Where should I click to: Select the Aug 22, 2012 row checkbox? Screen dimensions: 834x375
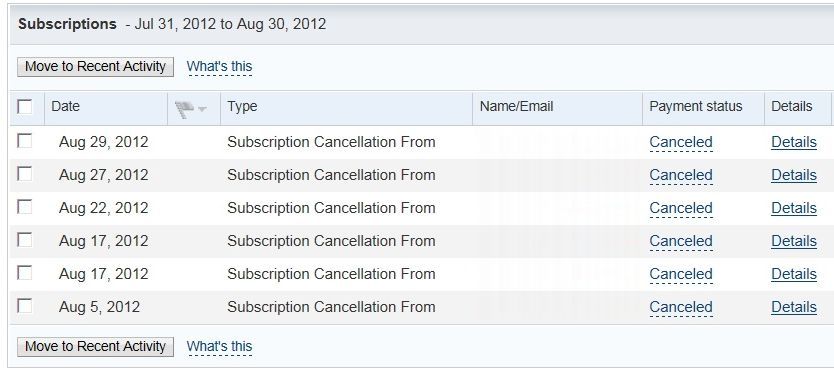click(24, 207)
